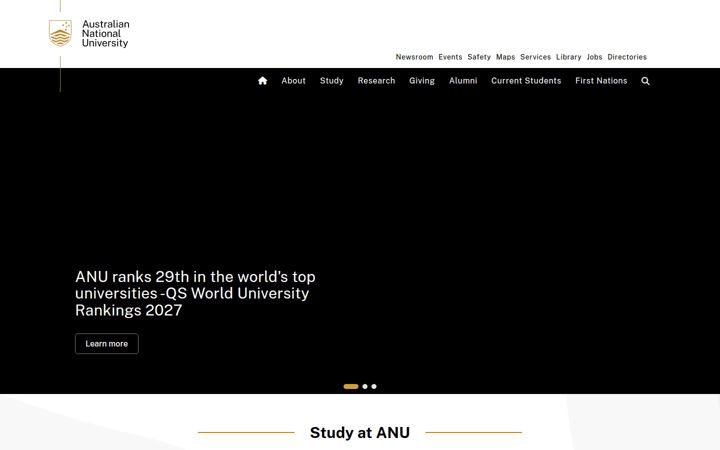Click the Study at ANU heading

pyautogui.click(x=360, y=433)
